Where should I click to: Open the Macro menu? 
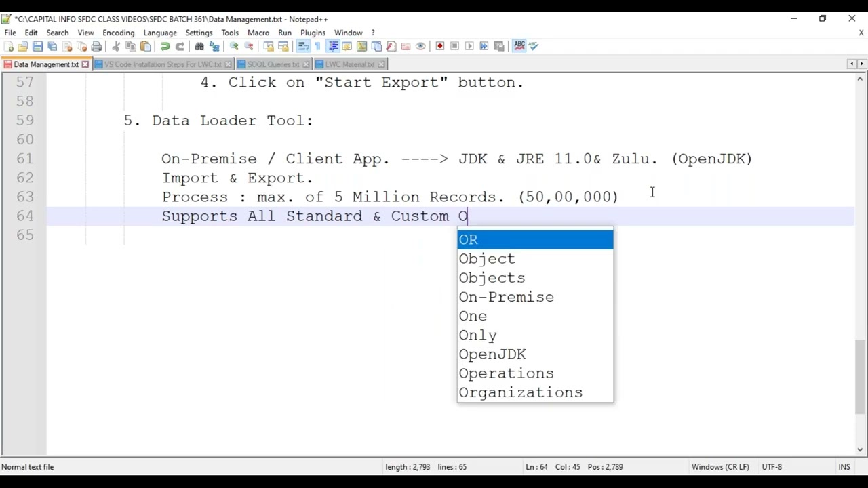coord(258,33)
